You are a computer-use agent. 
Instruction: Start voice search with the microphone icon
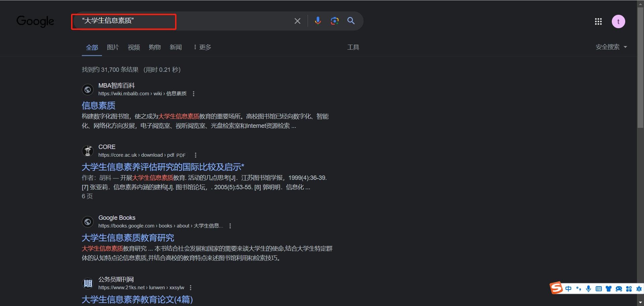(318, 21)
